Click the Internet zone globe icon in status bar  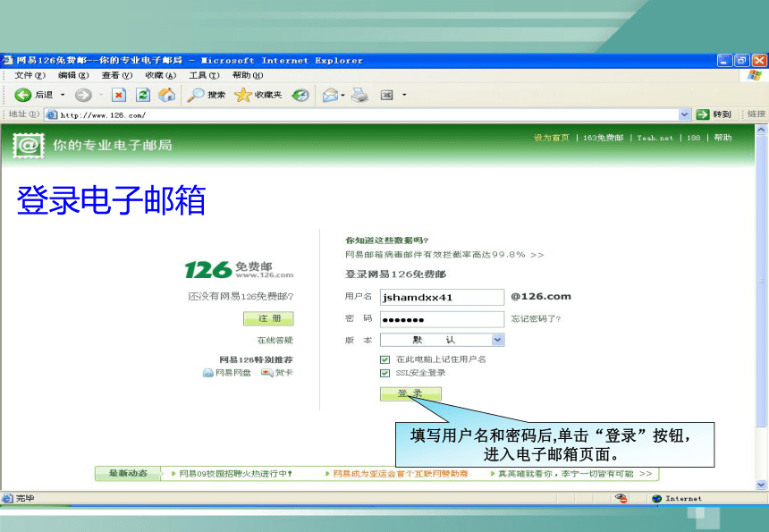(657, 499)
